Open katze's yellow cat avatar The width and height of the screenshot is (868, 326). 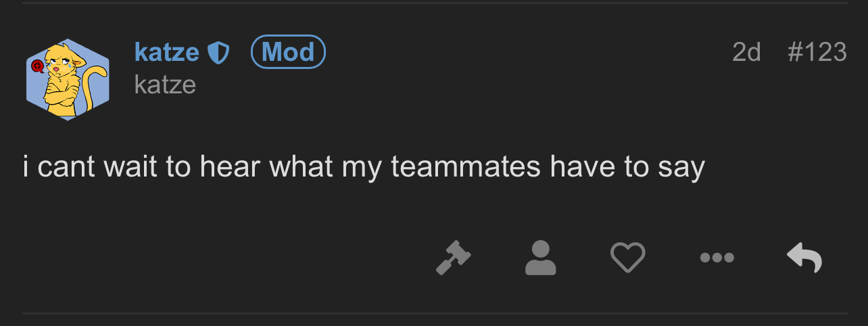pyautogui.click(x=68, y=80)
